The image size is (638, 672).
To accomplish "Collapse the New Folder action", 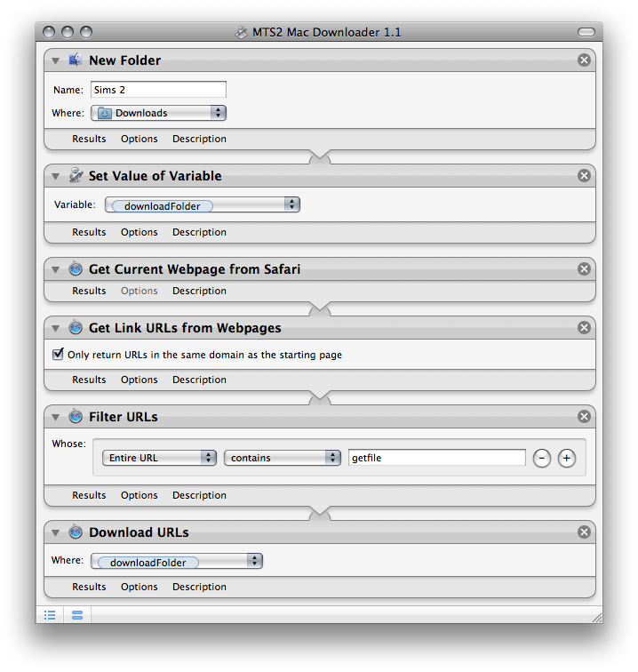I will (55, 60).
